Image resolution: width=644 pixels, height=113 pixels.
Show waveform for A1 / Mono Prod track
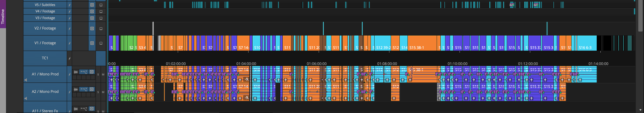tap(76, 72)
